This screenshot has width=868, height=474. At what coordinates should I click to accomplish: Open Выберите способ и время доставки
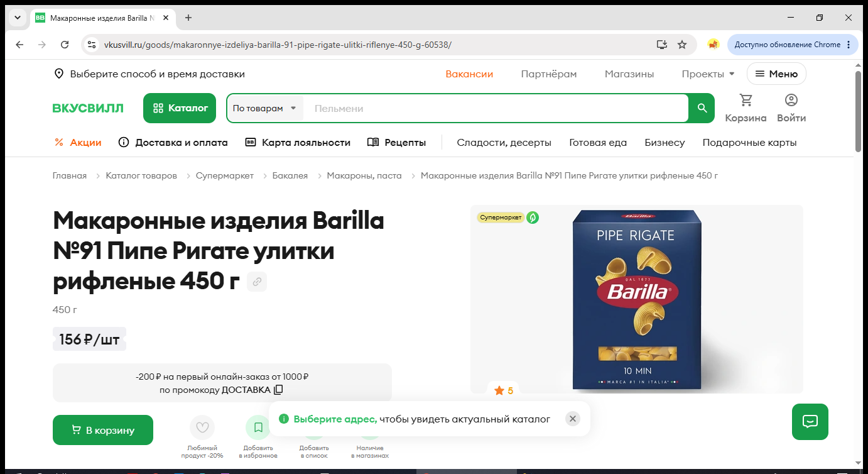click(157, 74)
